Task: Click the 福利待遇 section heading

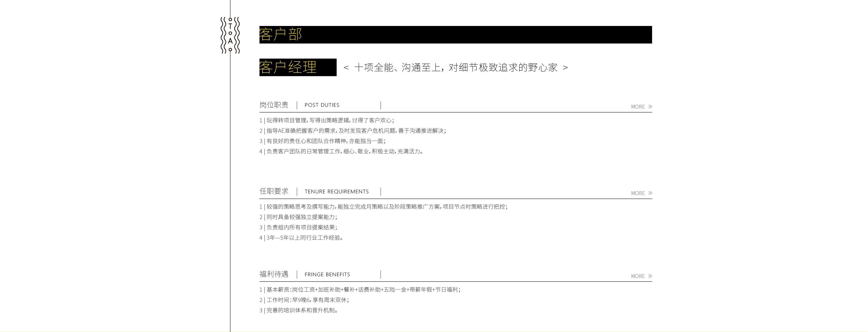Action: 274,274
